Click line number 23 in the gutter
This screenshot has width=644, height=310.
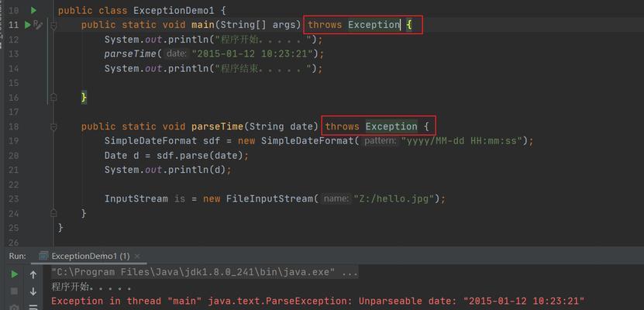(13, 198)
